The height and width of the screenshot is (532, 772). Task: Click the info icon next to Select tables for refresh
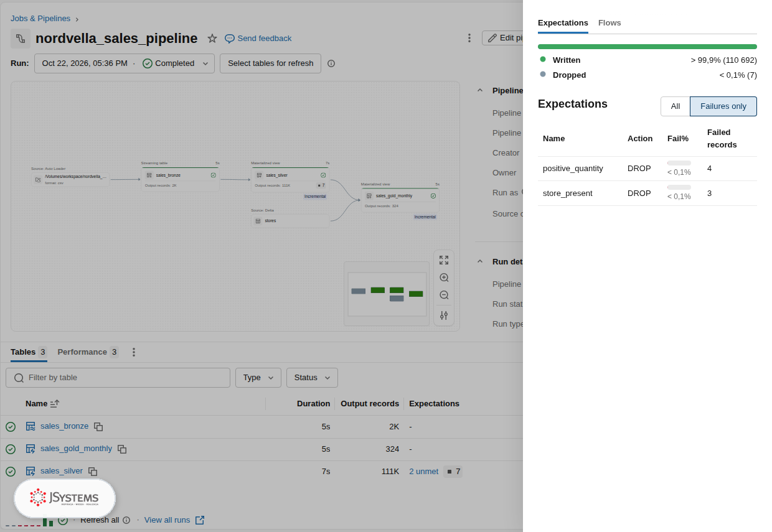(x=331, y=63)
